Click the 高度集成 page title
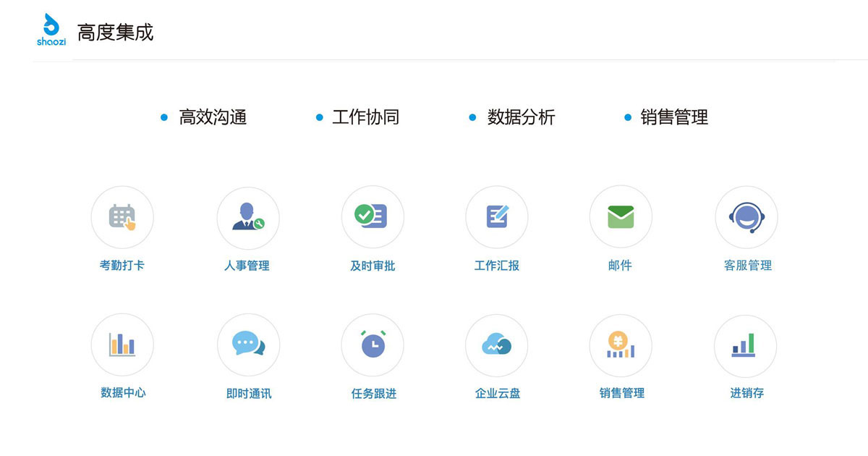Image resolution: width=868 pixels, height=456 pixels. 116,33
